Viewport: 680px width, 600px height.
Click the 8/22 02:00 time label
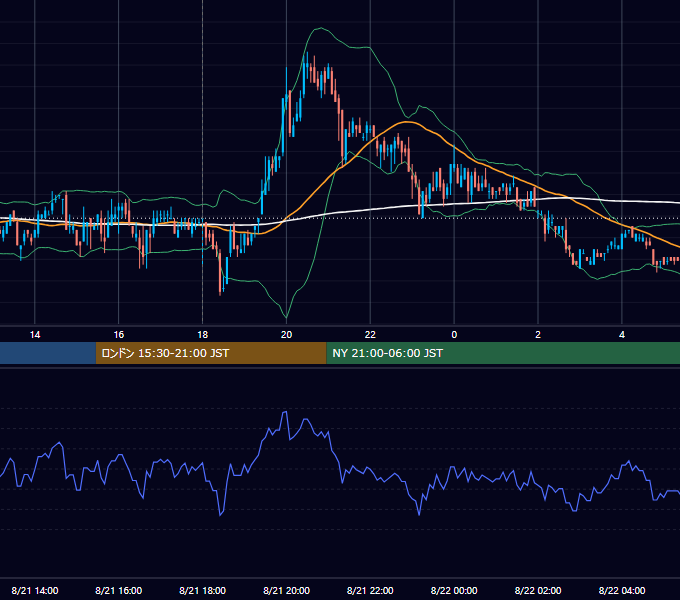(x=538, y=590)
